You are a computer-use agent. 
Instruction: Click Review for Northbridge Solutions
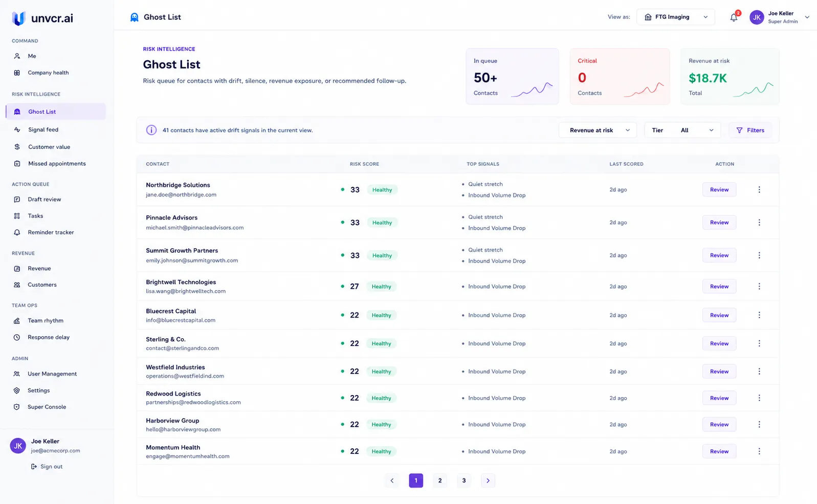(x=719, y=190)
